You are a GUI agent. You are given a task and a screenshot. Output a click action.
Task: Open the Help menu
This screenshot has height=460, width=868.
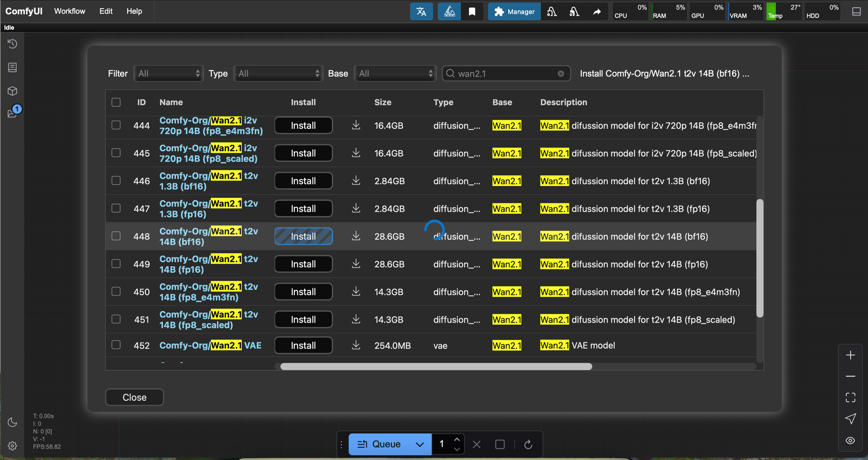point(134,11)
